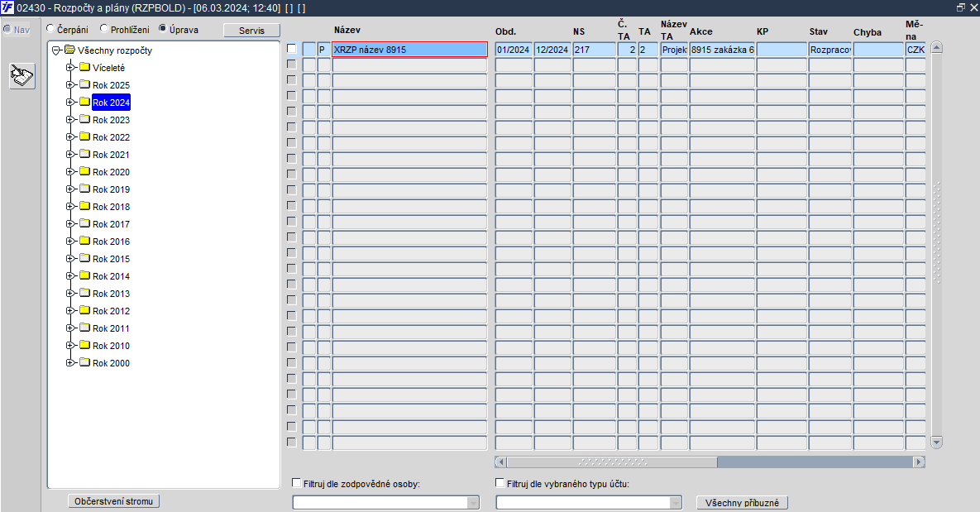Click the horizontal scrollbar right arrow
This screenshot has width=980, height=512.
919,462
